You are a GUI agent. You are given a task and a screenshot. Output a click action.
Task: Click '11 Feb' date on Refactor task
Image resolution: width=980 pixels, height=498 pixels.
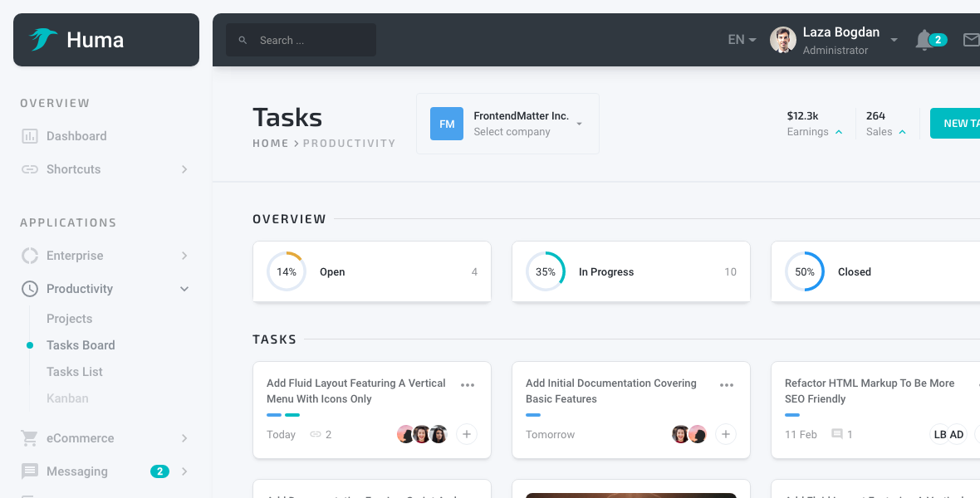[x=801, y=434]
